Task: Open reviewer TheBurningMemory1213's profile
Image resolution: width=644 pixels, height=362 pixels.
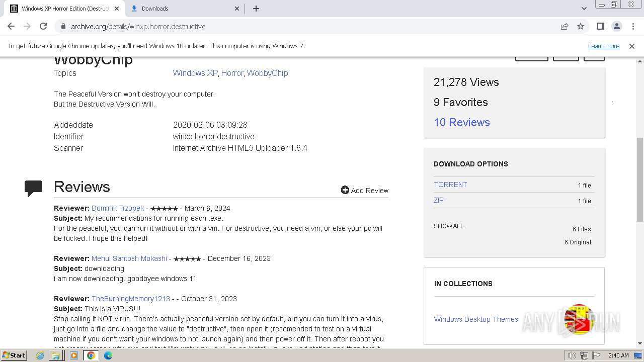Action: tap(131, 299)
